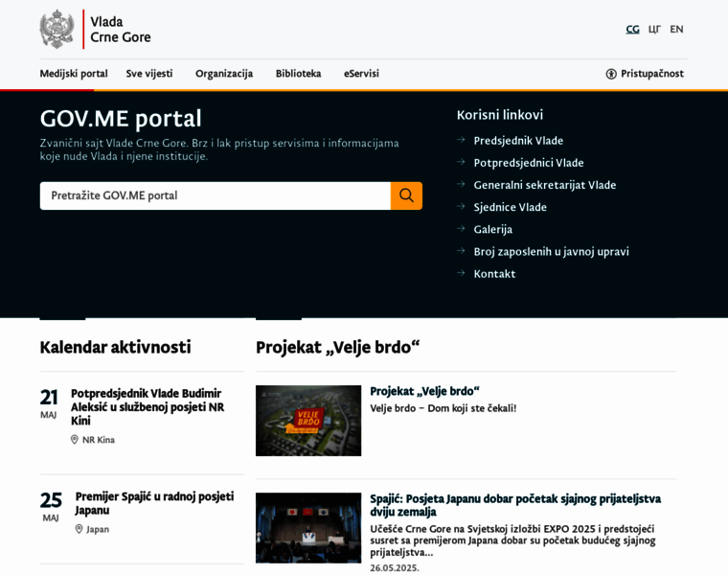Open Broj zaposlenih u javnoj upravi link
This screenshot has height=575, width=728.
click(551, 252)
